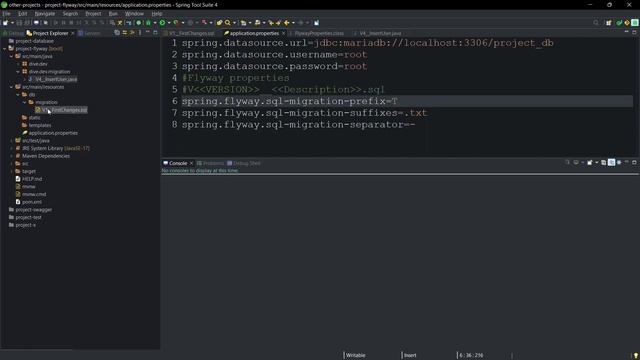Select the project-database project

tap(34, 41)
